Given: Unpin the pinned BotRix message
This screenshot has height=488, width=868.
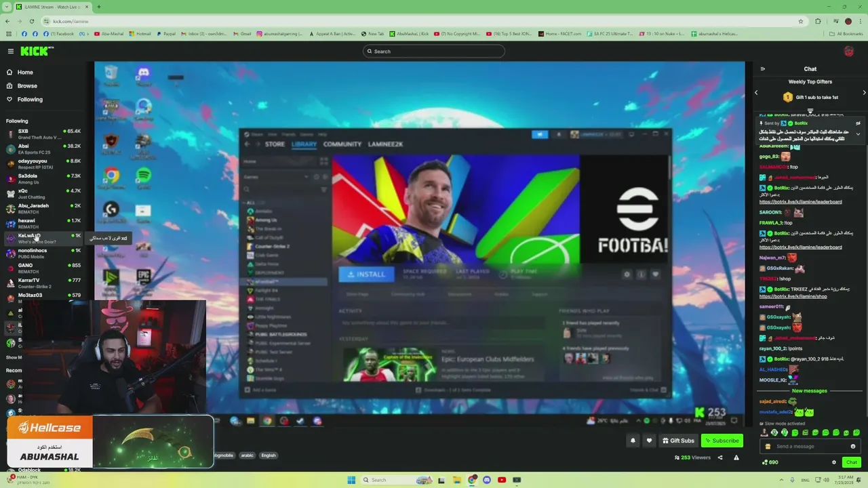Looking at the screenshot, I should (x=858, y=123).
